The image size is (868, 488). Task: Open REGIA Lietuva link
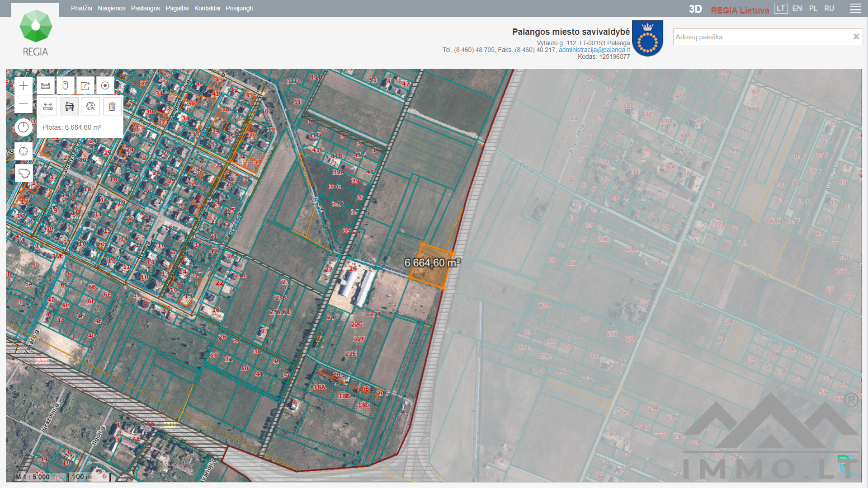740,10
